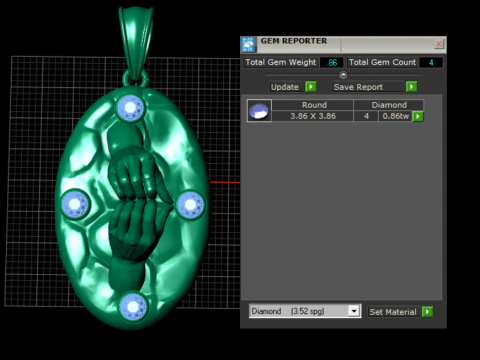Click the Round shape cell

coord(313,105)
